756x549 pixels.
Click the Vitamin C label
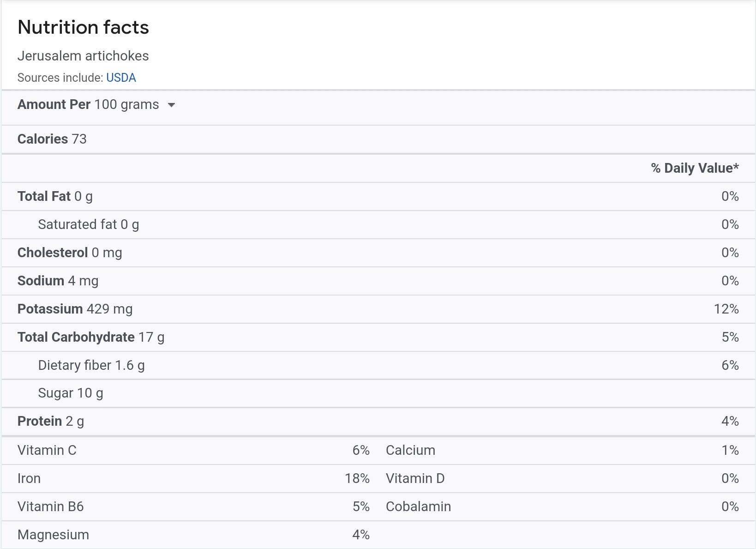47,450
